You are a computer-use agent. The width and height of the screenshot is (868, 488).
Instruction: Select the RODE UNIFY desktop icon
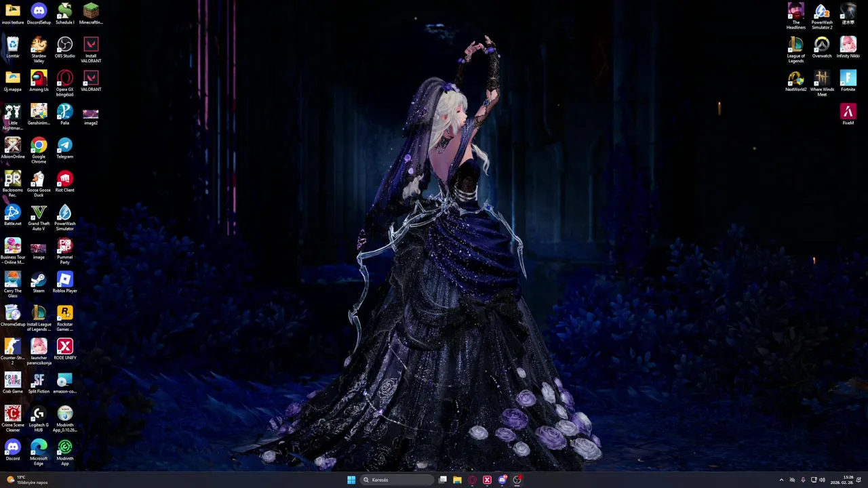pyautogui.click(x=65, y=349)
